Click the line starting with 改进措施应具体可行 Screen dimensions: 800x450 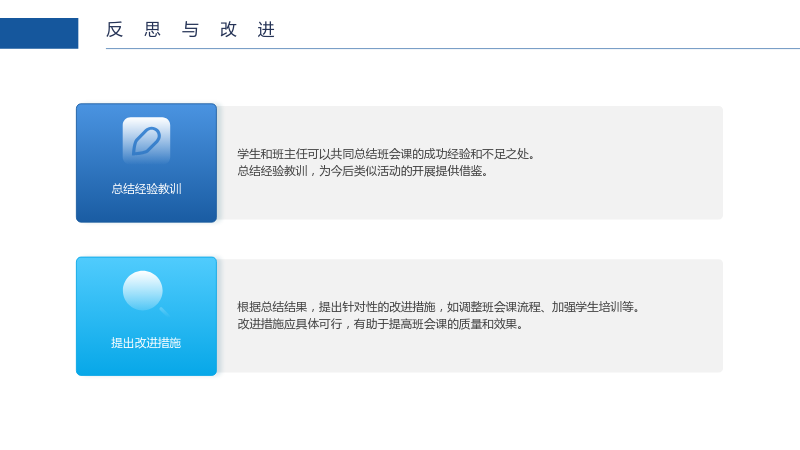click(x=381, y=324)
